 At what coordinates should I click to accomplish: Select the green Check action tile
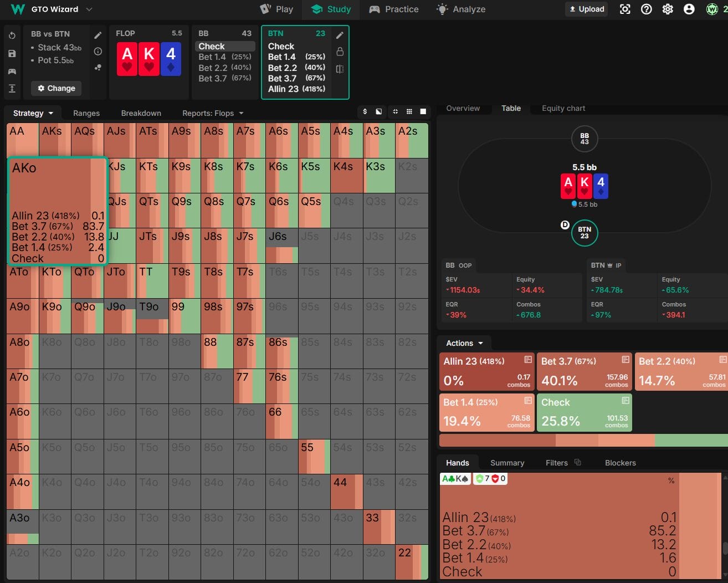(x=584, y=412)
